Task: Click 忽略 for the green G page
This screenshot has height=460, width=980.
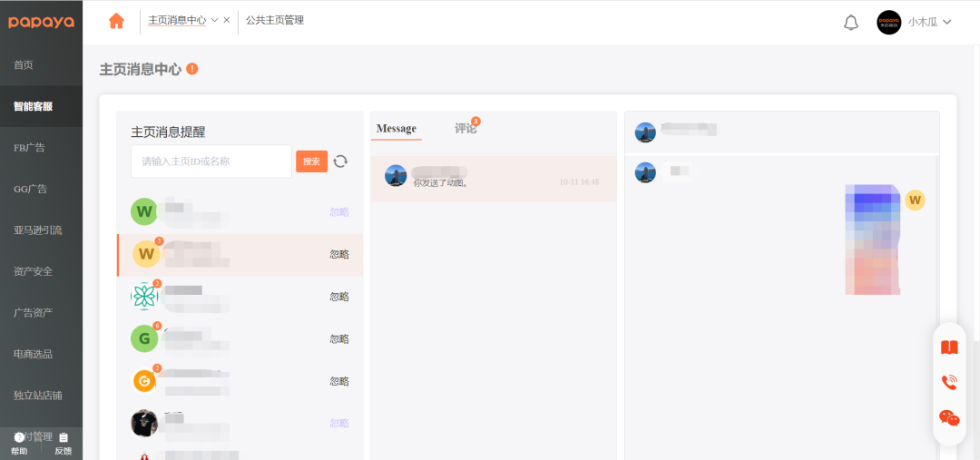Action: click(339, 338)
